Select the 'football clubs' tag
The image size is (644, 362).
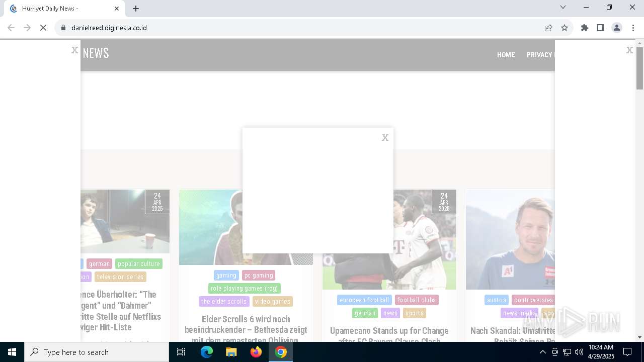pos(417,300)
